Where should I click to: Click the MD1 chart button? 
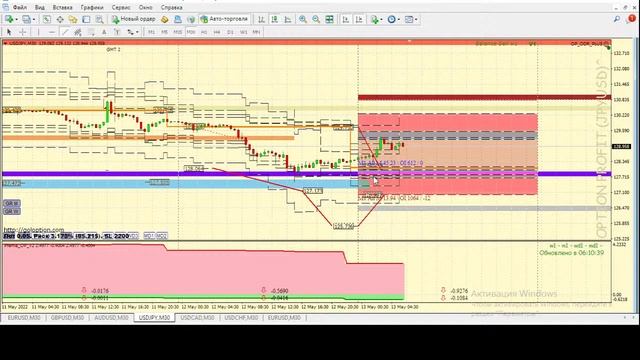pyautogui.click(x=149, y=236)
